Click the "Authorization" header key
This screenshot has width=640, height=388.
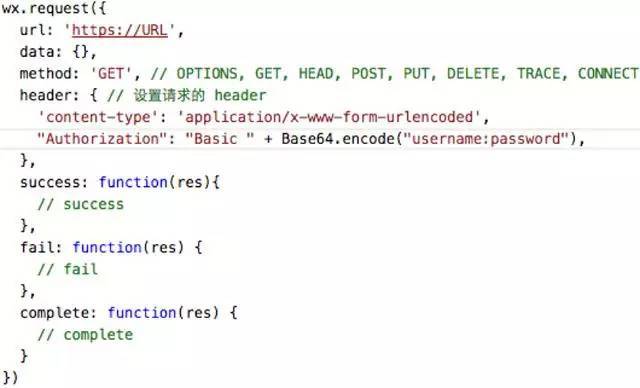102,139
